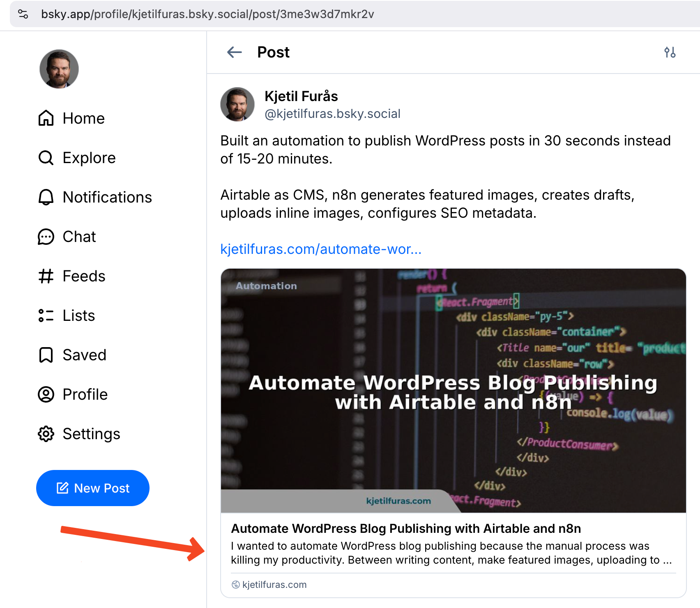Open the Settings gear icon

pyautogui.click(x=46, y=434)
